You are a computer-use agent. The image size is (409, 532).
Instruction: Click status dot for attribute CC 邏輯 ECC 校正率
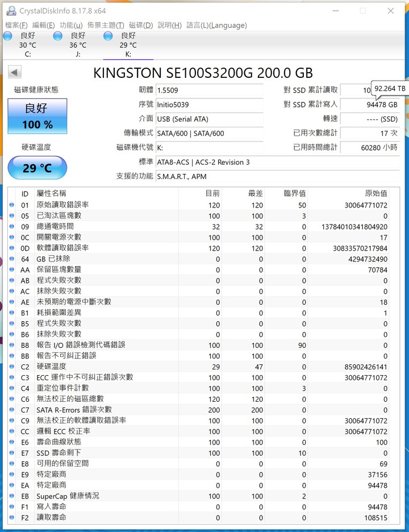tap(12, 431)
